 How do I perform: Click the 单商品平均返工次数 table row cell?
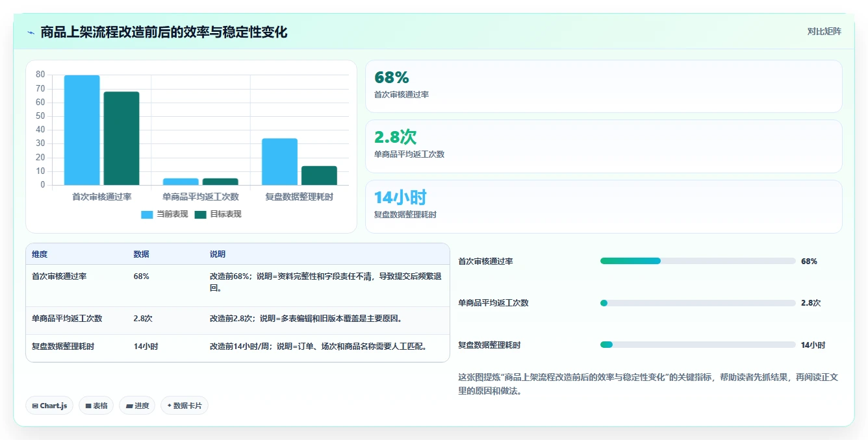pos(67,319)
